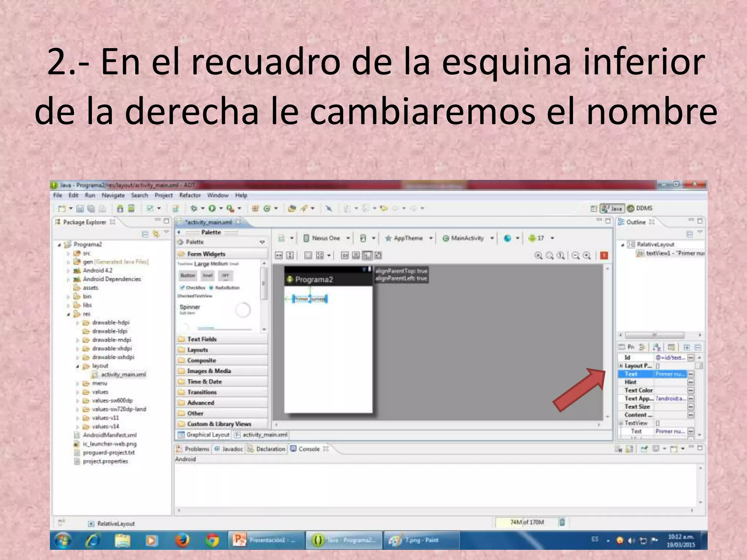
Task: Select the OFF toggle button widget in palette
Action: 225,276
